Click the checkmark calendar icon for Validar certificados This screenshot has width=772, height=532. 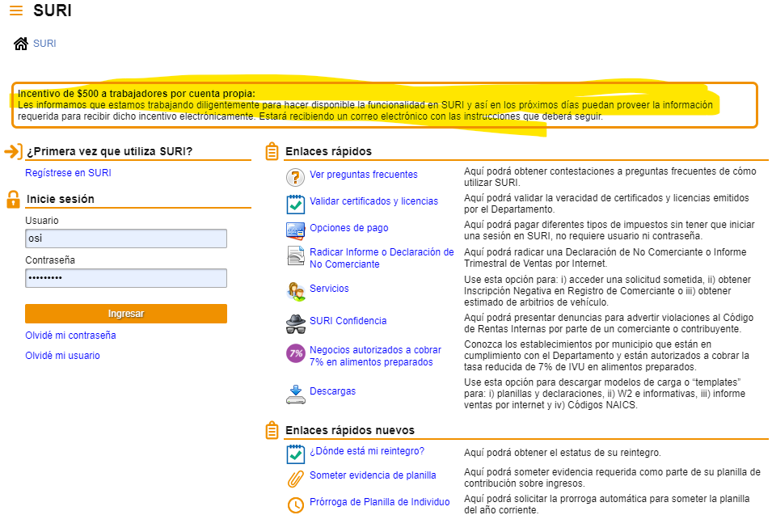click(x=295, y=204)
